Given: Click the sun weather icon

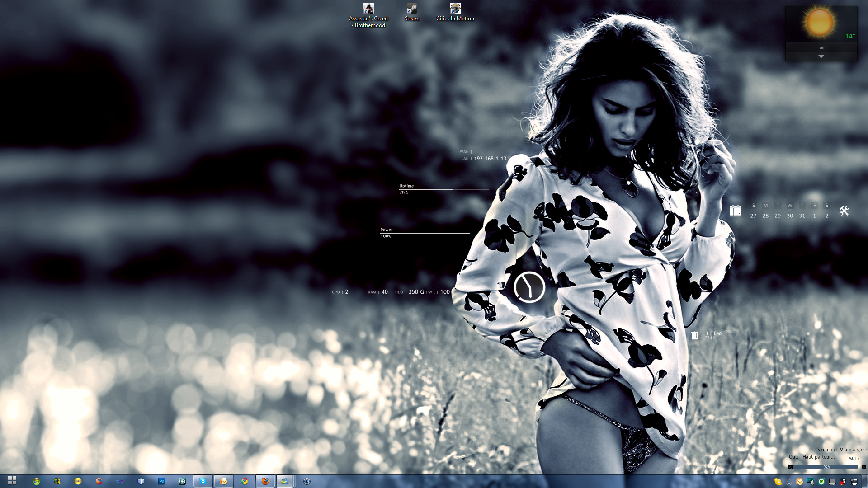Looking at the screenshot, I should pos(820,22).
